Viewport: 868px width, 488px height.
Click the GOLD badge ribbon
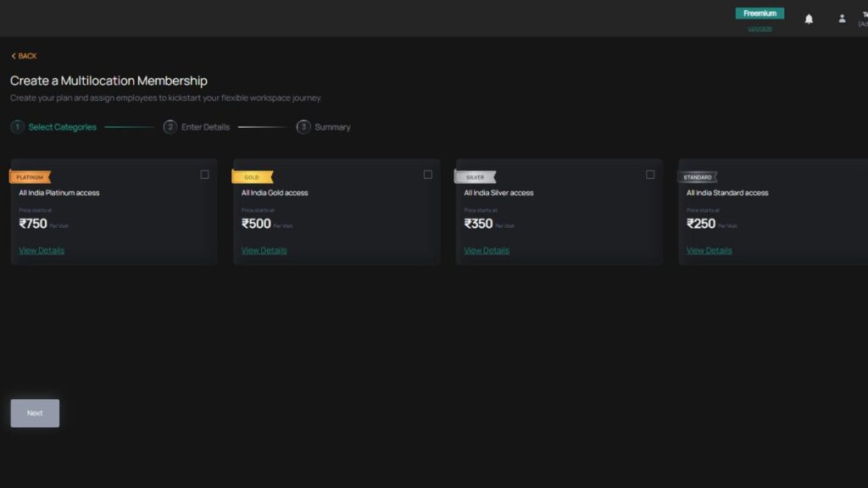click(x=253, y=177)
